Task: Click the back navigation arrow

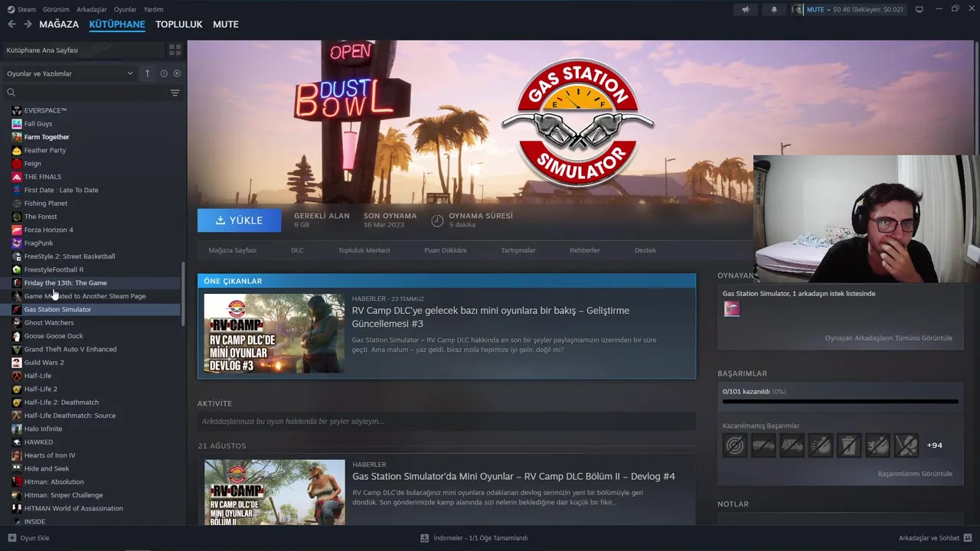Action: [x=11, y=24]
